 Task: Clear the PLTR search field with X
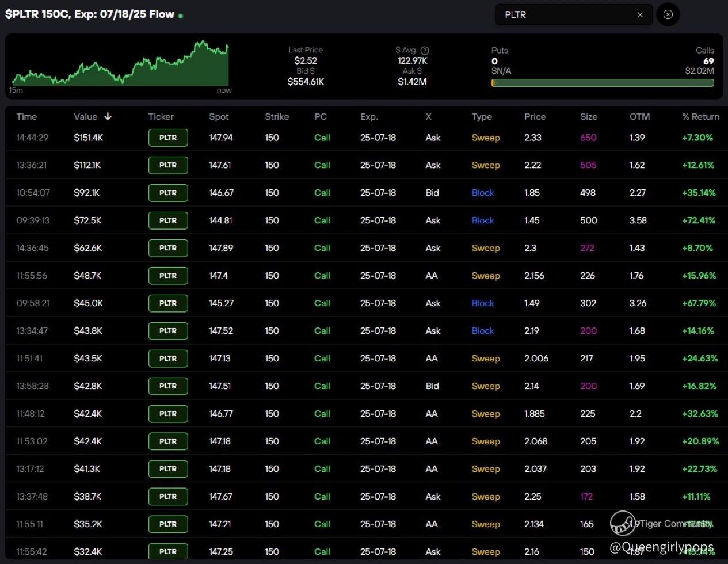(640, 15)
